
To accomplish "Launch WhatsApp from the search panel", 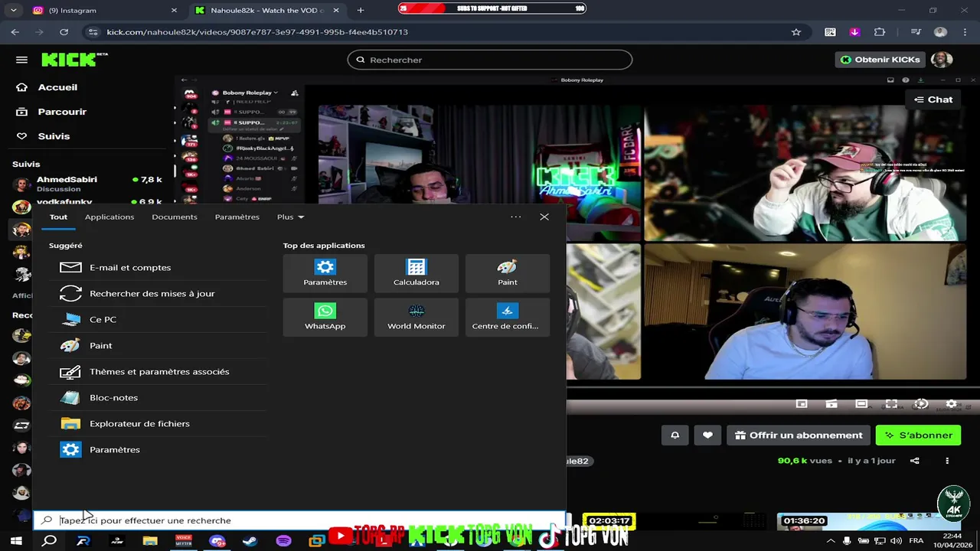I will pos(325,317).
